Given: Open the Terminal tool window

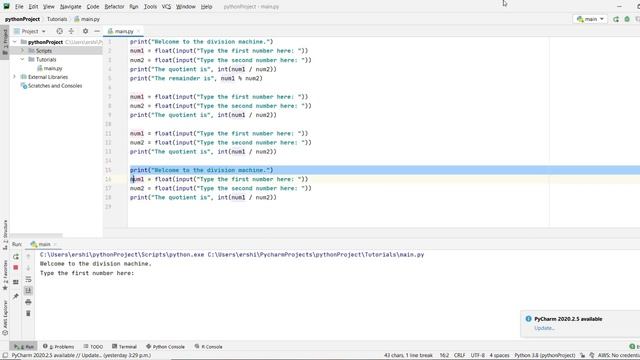Looking at the screenshot, I should [x=124, y=347].
